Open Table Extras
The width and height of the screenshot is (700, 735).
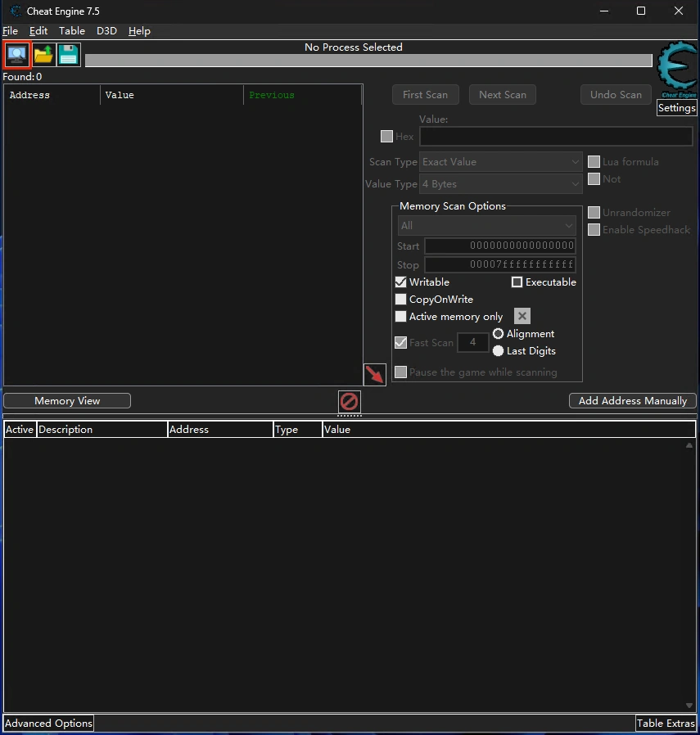[666, 724]
